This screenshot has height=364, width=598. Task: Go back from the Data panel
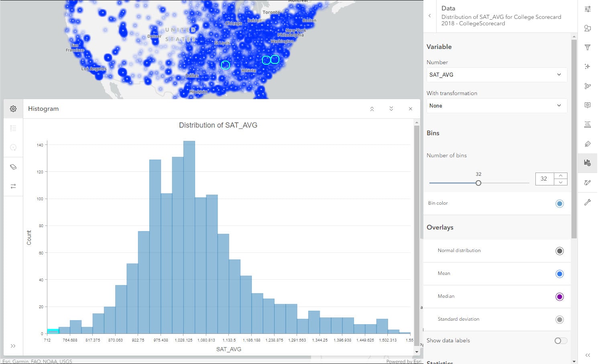coord(430,16)
